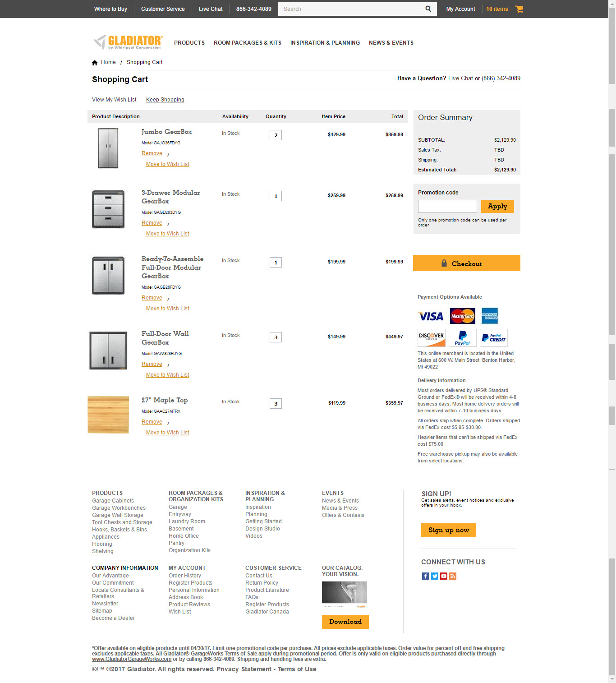Screen dimensions: 616x683
Task: Open Full-Door Wall GearBox image
Action: [x=108, y=351]
